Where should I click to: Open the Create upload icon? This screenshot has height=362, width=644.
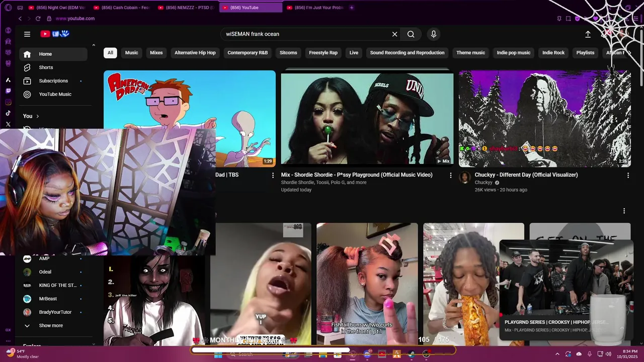(588, 34)
